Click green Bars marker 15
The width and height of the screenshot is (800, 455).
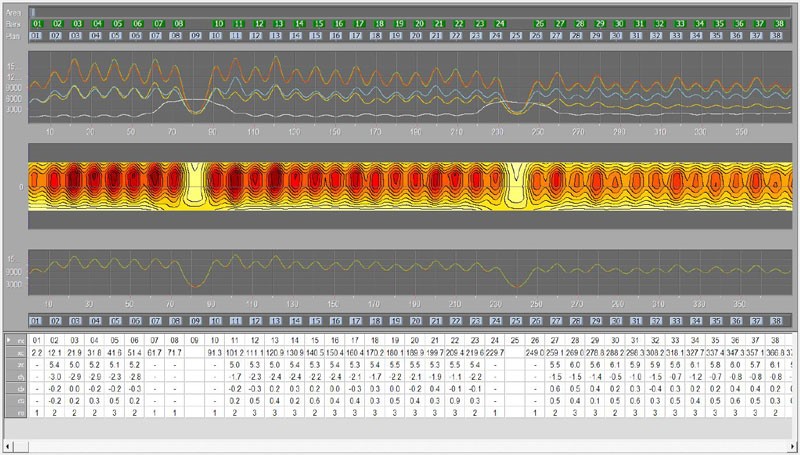(x=319, y=23)
